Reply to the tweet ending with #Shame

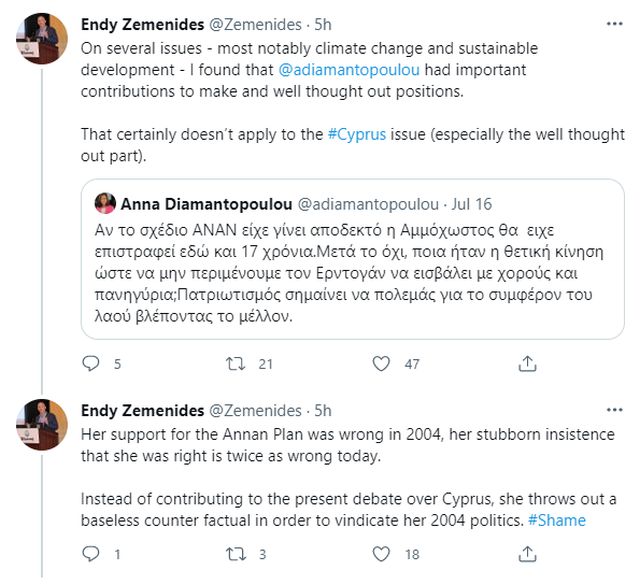[x=91, y=553]
